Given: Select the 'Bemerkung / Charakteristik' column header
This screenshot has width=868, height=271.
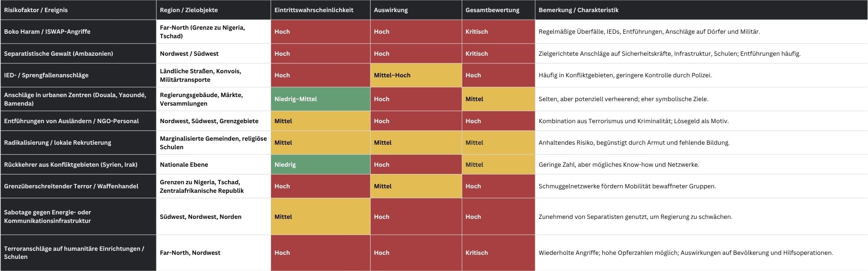Looking at the screenshot, I should 578,10.
